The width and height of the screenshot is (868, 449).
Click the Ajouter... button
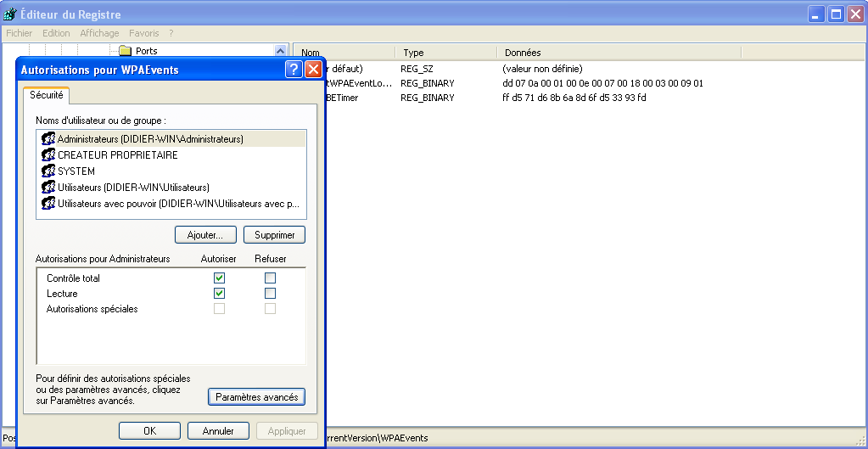click(x=205, y=235)
